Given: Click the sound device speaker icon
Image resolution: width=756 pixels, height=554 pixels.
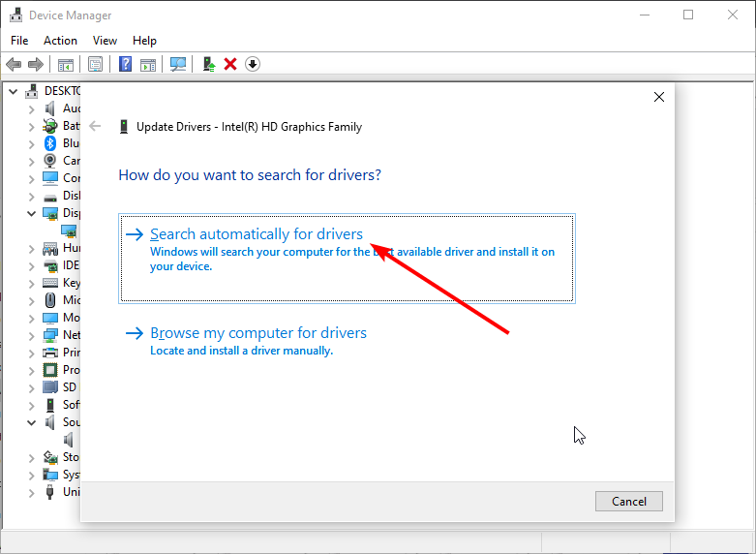Looking at the screenshot, I should pos(69,440).
